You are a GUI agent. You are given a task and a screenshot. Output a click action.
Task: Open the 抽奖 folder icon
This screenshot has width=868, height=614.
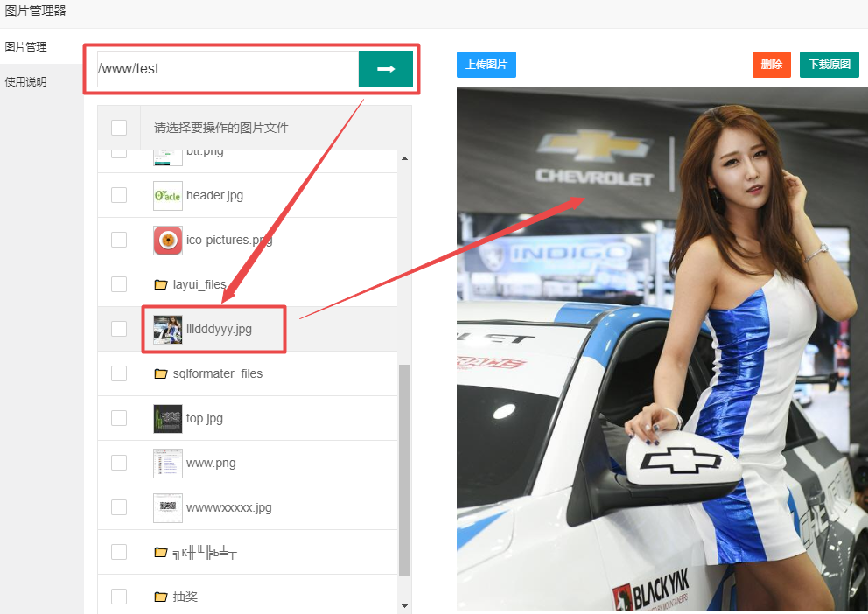[x=161, y=597]
